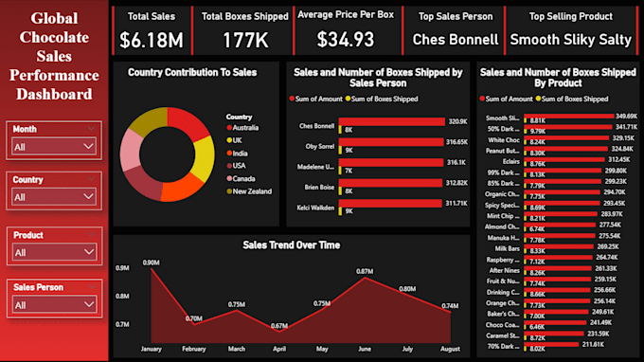Click Sum of Boxes Shipped legend in Sales Person chart

tap(382, 99)
